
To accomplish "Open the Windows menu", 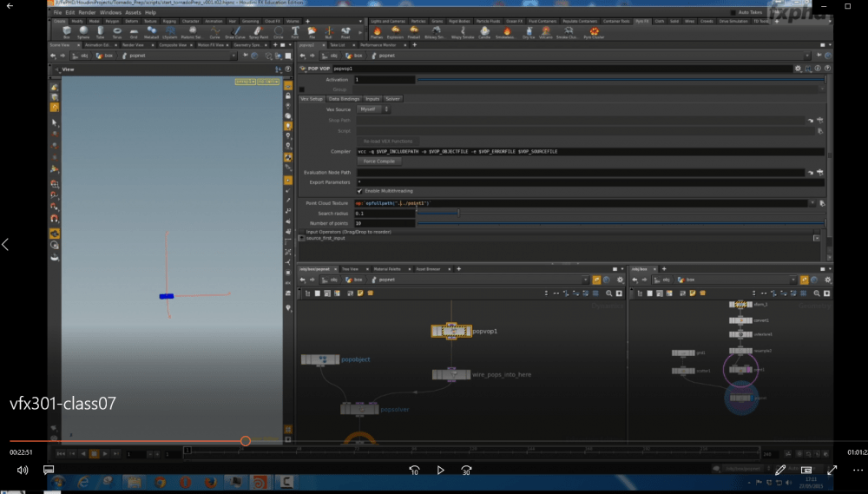I will 110,12.
